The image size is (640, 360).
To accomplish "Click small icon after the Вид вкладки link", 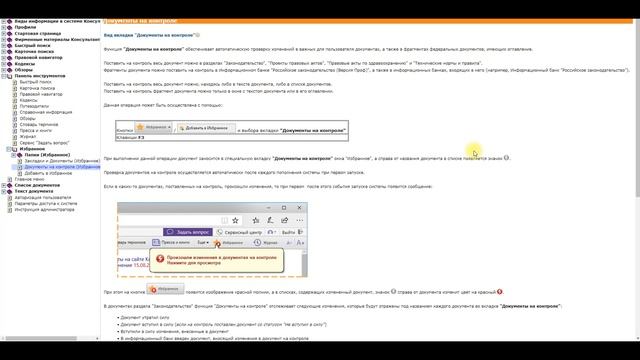I will pos(198,35).
